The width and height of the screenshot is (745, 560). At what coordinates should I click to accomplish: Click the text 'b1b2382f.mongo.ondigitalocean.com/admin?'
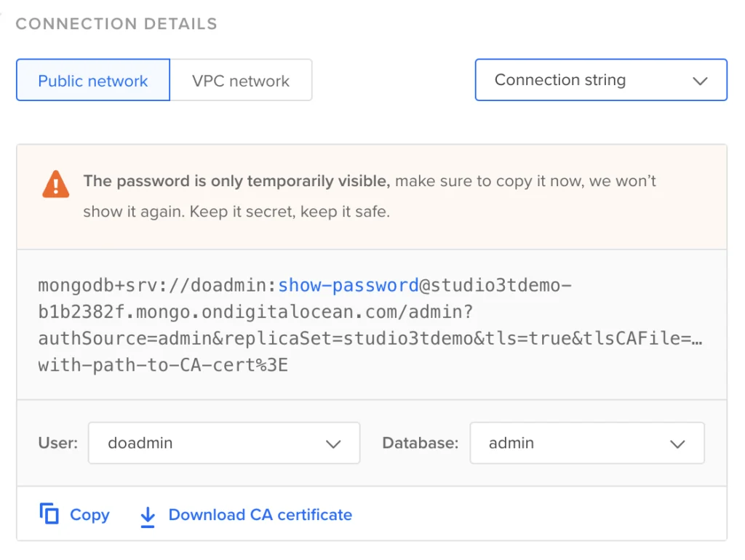255,311
